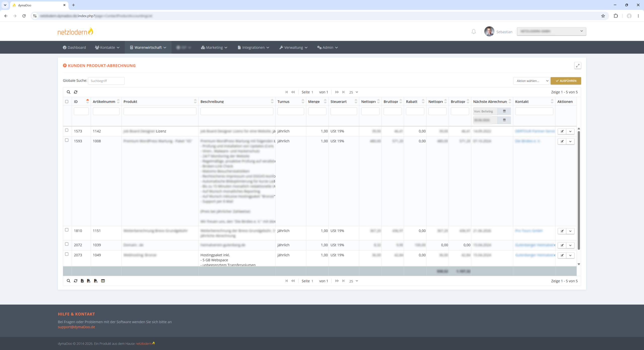Tick the select-all checkbox in table header
Viewport: 644px width, 350px height.
(x=67, y=102)
